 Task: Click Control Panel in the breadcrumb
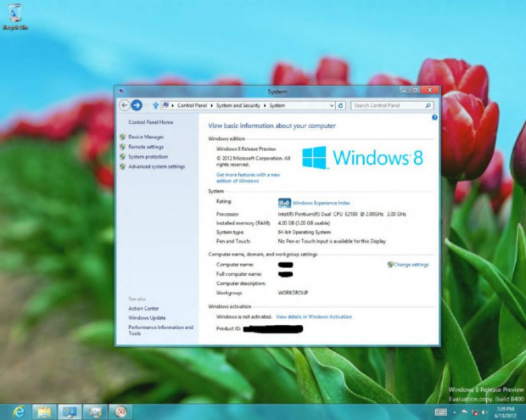[192, 105]
